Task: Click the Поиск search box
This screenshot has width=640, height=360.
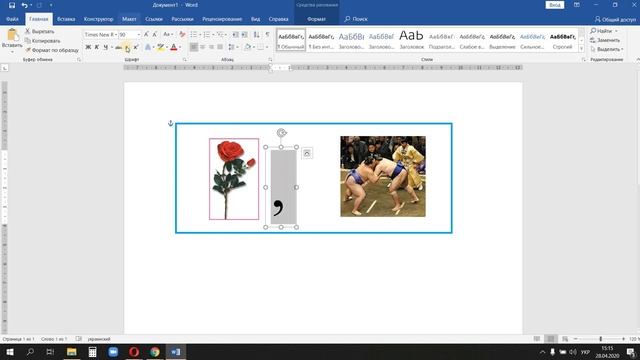Action: [356, 19]
